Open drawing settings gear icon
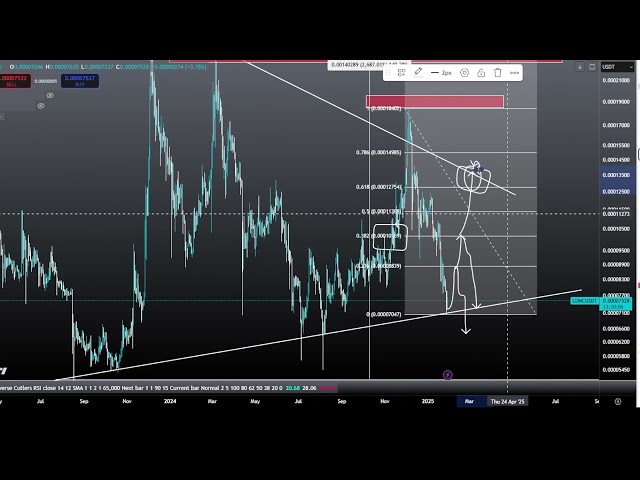 pyautogui.click(x=465, y=73)
